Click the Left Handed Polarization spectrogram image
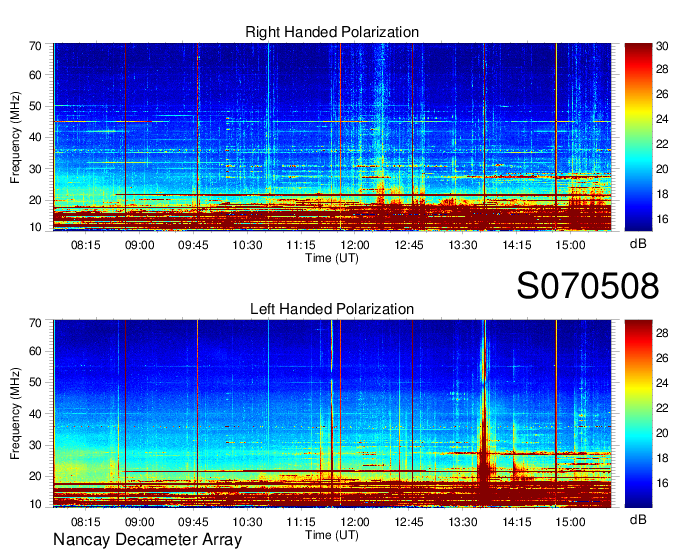 coord(332,414)
